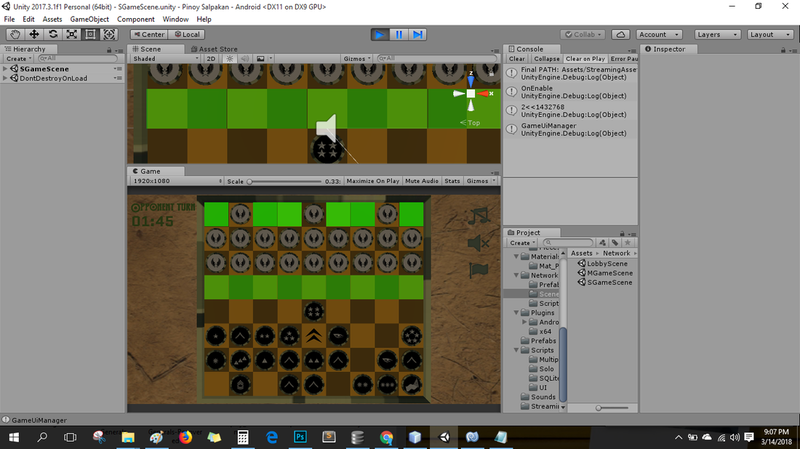Toggle 2D view mode in Scene

211,59
